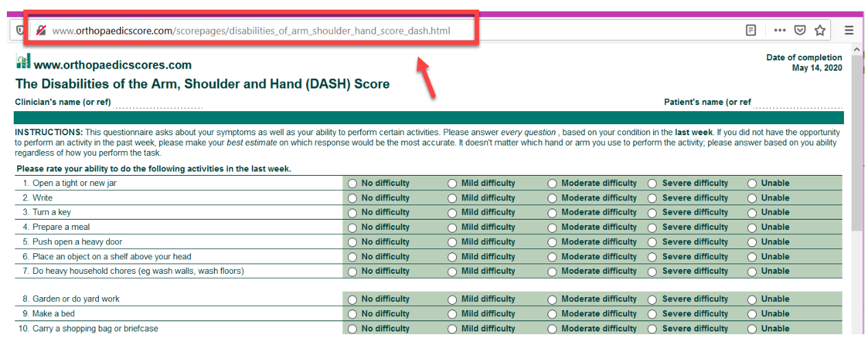Screen dimensions: 868x350
Task: Click the scrollbar up arrow
Action: [857, 50]
